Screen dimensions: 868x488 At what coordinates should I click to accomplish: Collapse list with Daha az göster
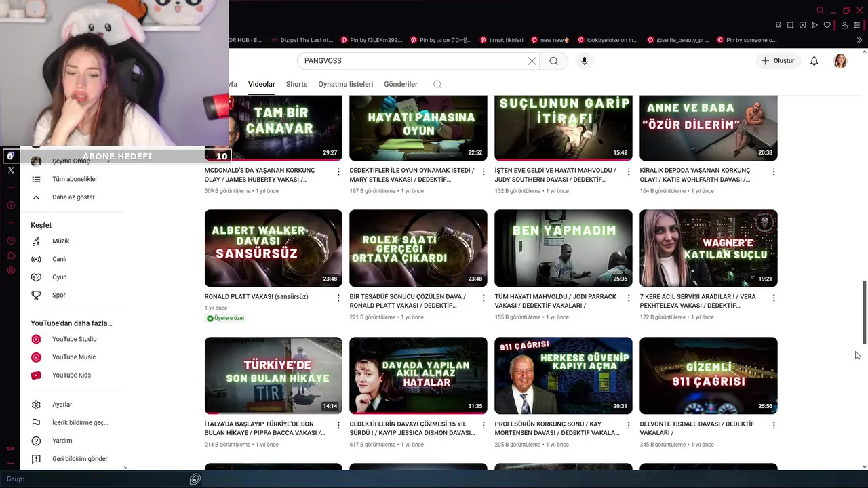click(x=73, y=197)
